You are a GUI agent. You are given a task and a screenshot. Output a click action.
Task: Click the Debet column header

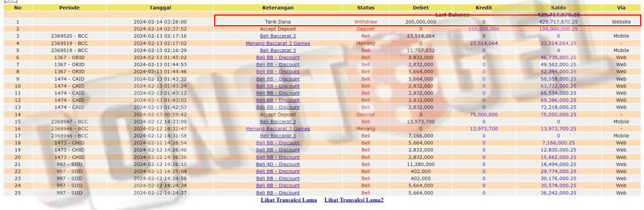point(420,8)
